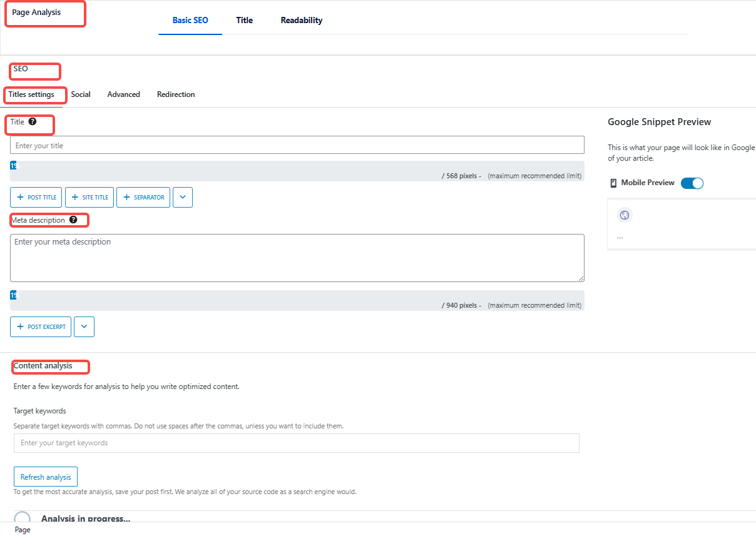756x536 pixels.
Task: Open the Title analysis tab
Action: point(244,20)
